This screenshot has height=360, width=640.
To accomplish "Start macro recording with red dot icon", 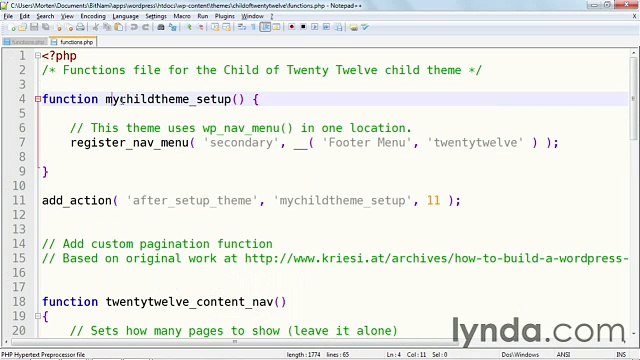I will click(x=291, y=27).
